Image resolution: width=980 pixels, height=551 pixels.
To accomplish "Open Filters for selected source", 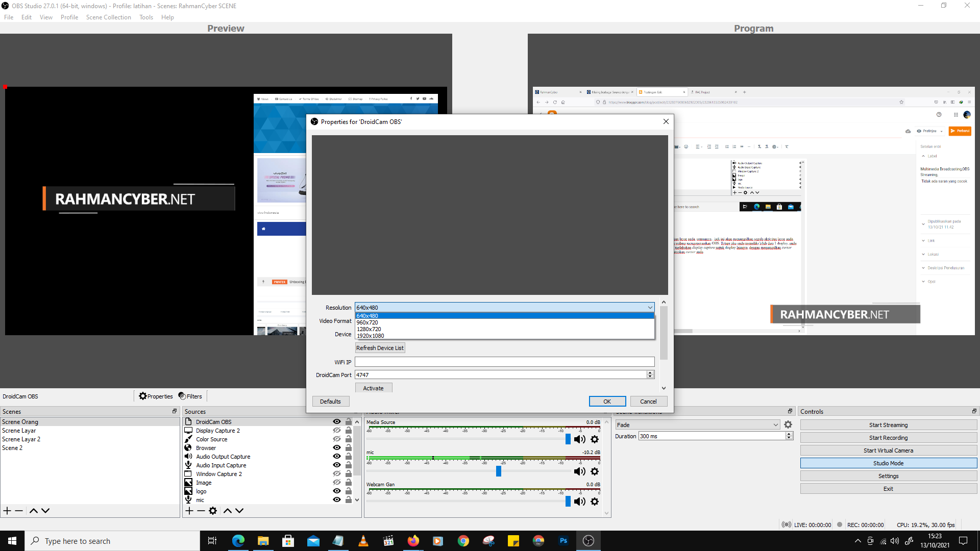I will 190,396.
